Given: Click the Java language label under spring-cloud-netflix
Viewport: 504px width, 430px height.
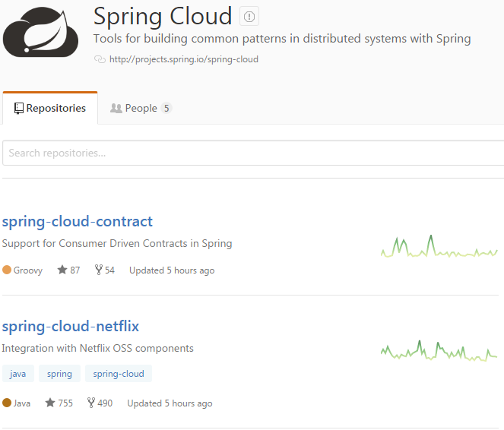Looking at the screenshot, I should tap(22, 403).
